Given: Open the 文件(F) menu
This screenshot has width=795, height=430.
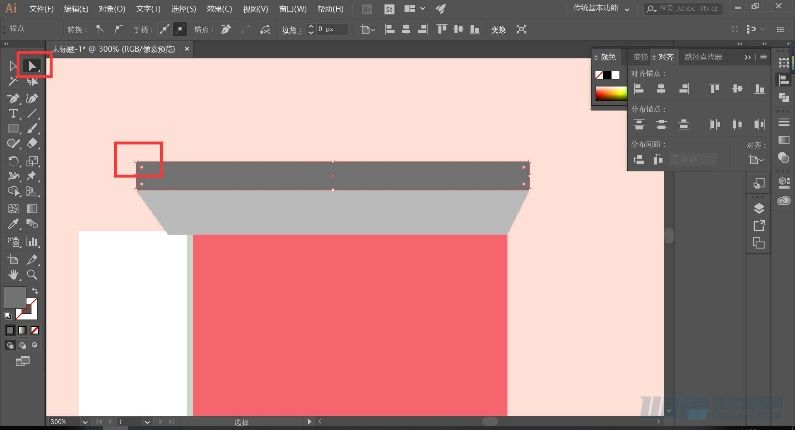Looking at the screenshot, I should click(x=41, y=8).
